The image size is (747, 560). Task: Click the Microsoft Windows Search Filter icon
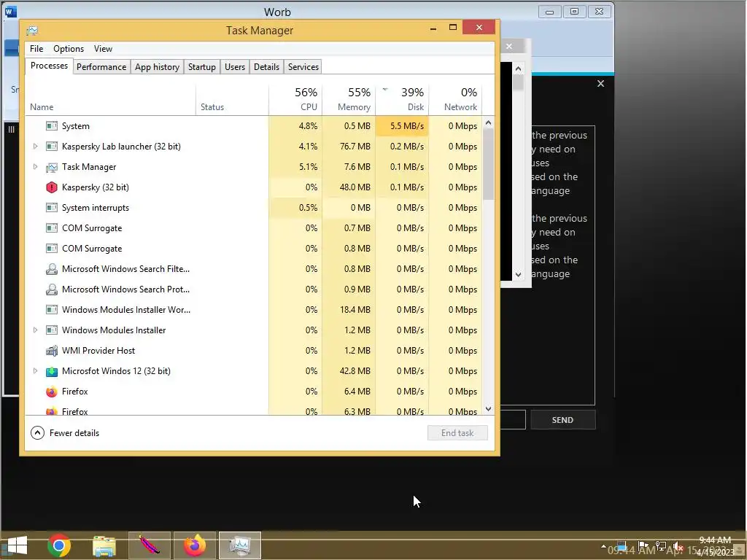pyautogui.click(x=52, y=269)
